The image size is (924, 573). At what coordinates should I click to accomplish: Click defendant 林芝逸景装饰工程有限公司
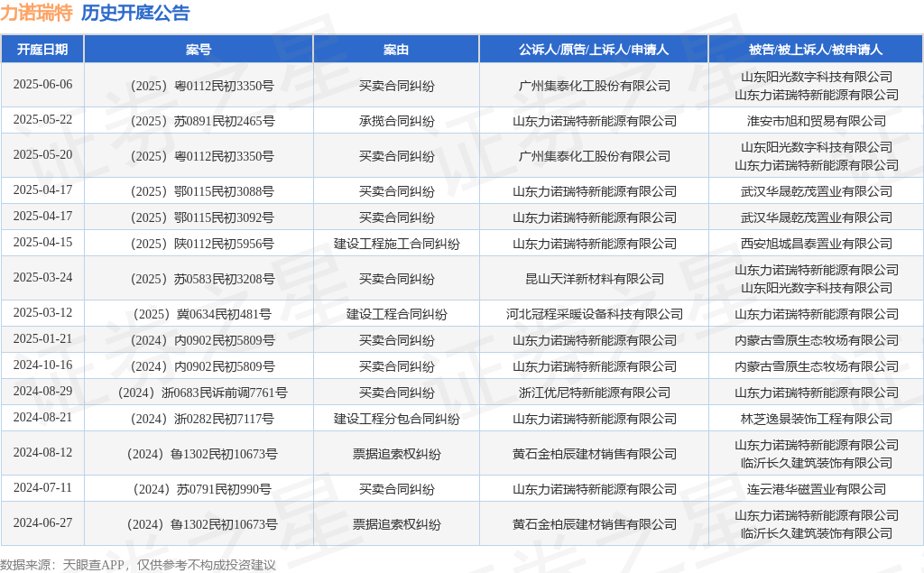click(x=816, y=419)
